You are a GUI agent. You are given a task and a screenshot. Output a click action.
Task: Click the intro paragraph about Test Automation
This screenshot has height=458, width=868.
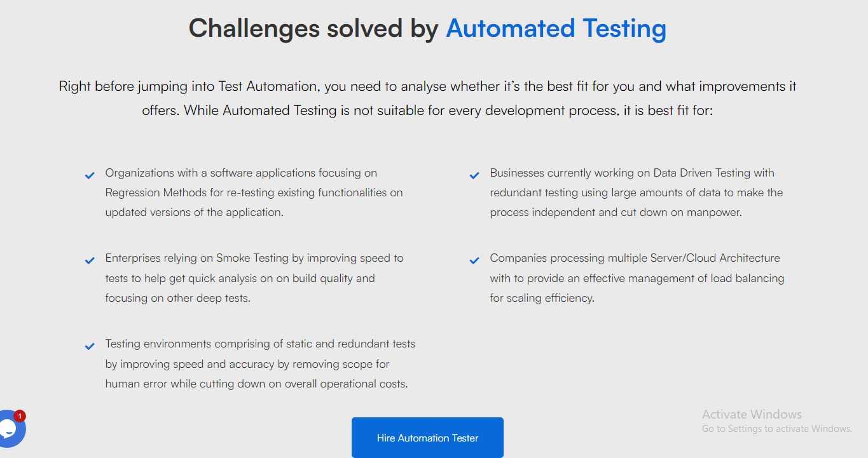(x=428, y=98)
